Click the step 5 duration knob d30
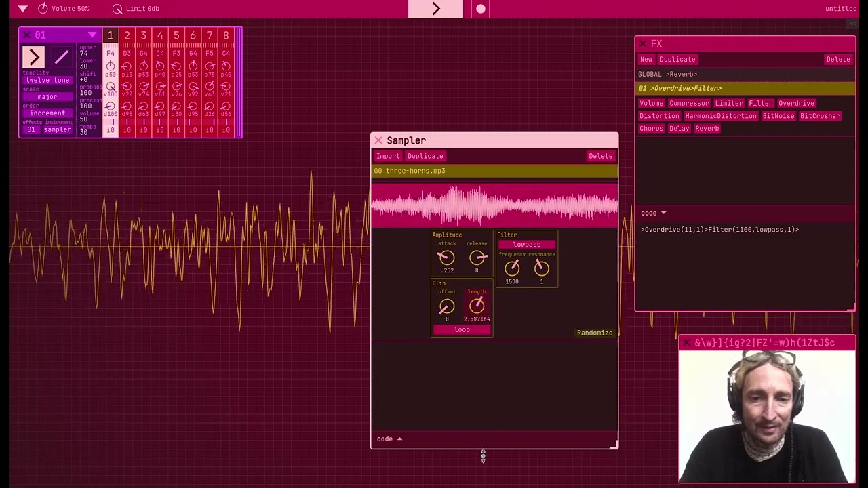 pyautogui.click(x=176, y=107)
